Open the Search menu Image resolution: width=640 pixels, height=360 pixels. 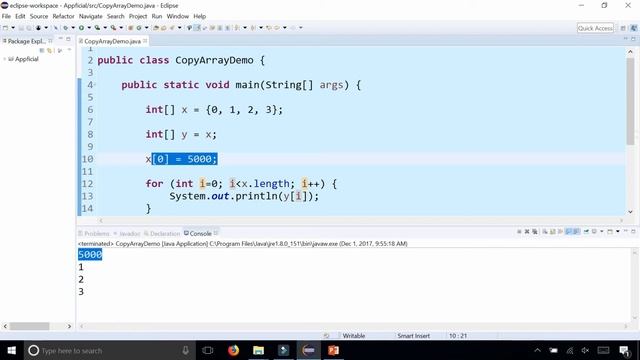click(x=116, y=16)
